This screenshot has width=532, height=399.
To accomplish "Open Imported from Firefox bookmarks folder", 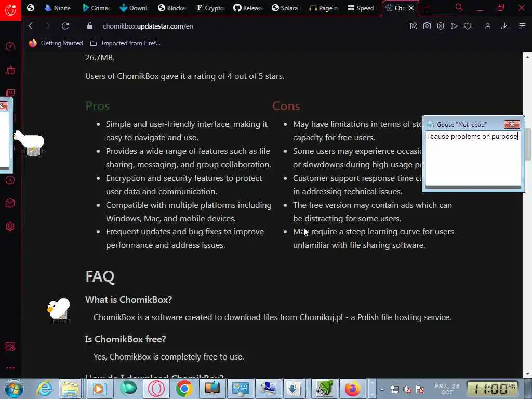I will pos(125,43).
